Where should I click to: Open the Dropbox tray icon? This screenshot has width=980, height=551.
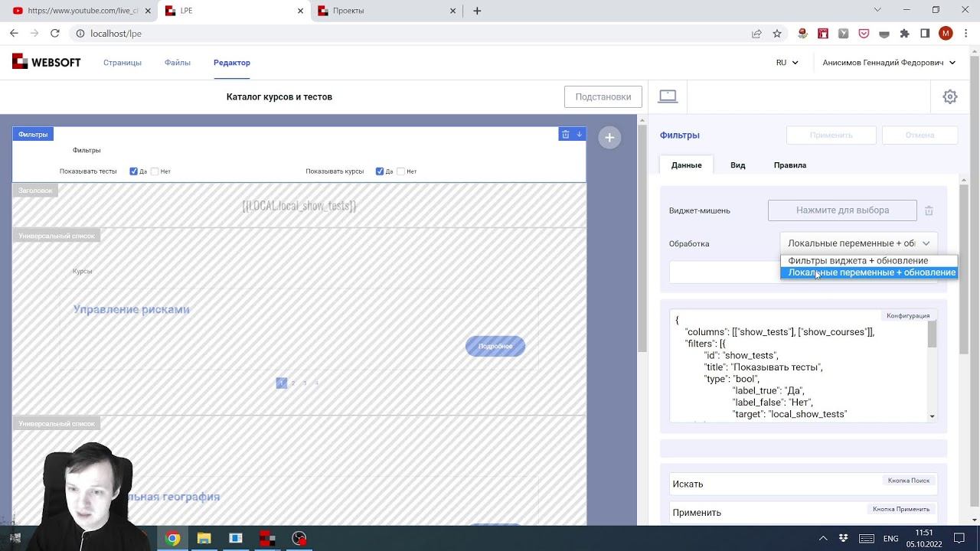coord(844,539)
